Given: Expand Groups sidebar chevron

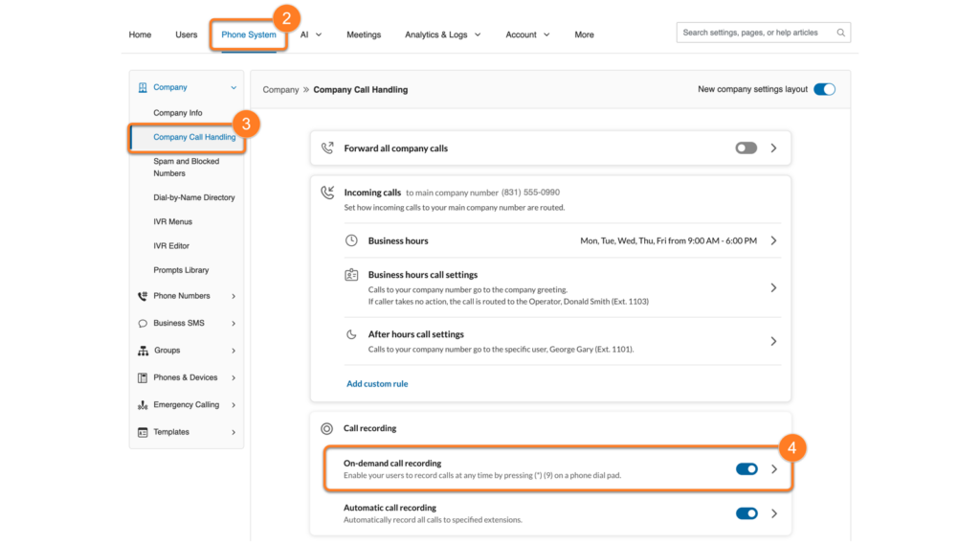Looking at the screenshot, I should pyautogui.click(x=234, y=351).
